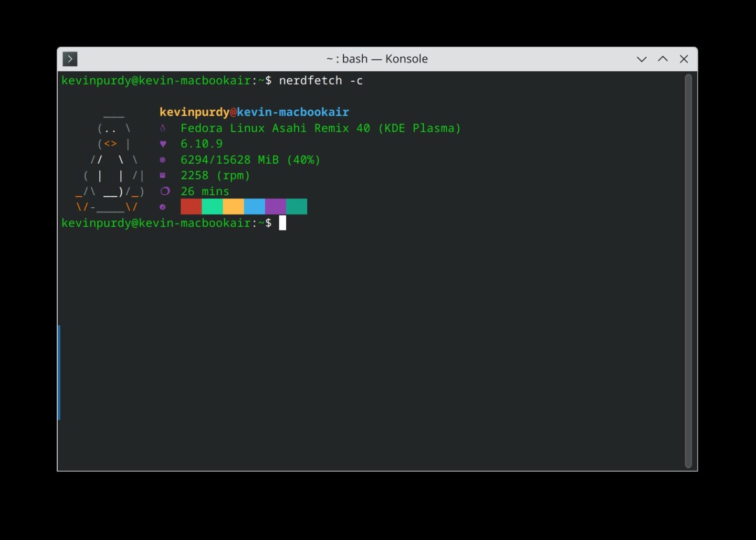This screenshot has height=540, width=756.
Task: Click the 'nerdfetch -c' command text
Action: pos(320,80)
